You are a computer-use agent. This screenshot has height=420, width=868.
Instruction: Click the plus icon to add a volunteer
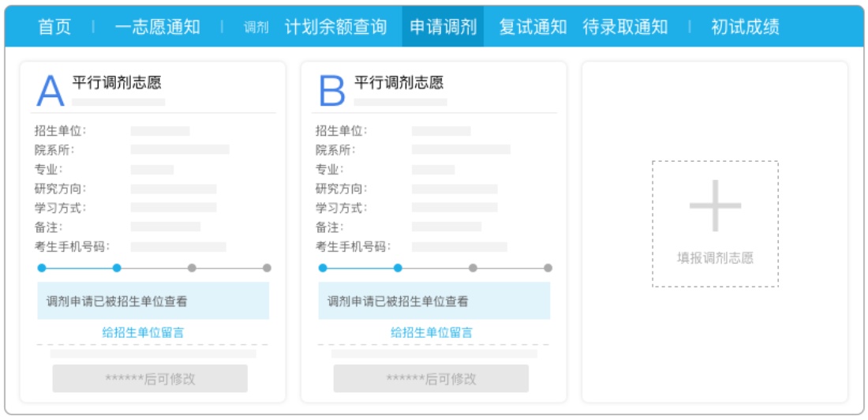715,206
